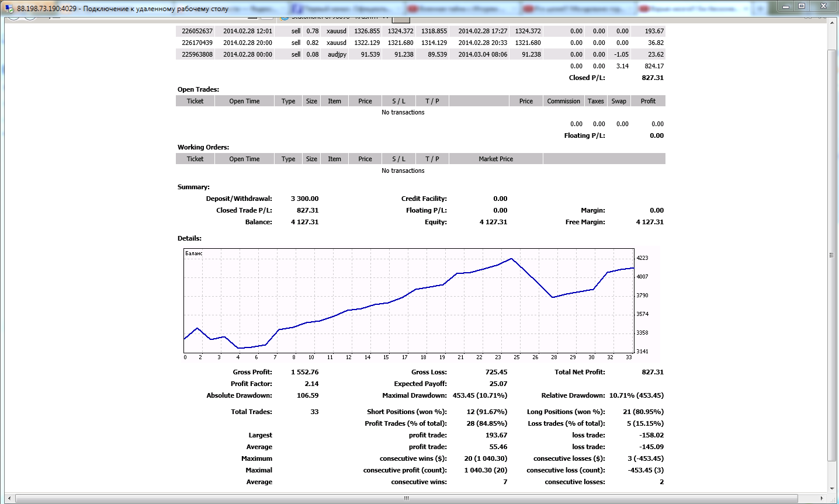Screen dimensions: 839x504
Task: Click the Credit Facility label
Action: click(424, 199)
